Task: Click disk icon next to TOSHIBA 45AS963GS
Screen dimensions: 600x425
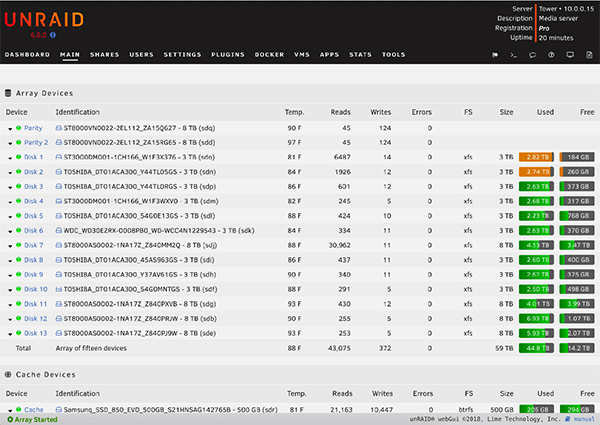Action: tap(59, 260)
